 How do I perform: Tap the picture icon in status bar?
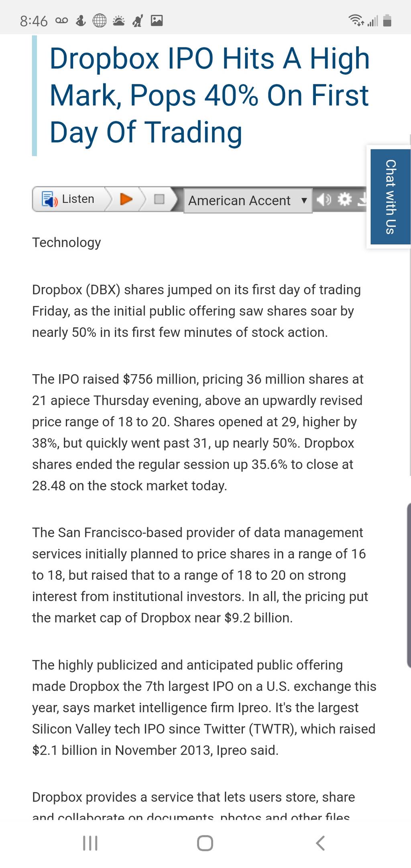pos(157,20)
